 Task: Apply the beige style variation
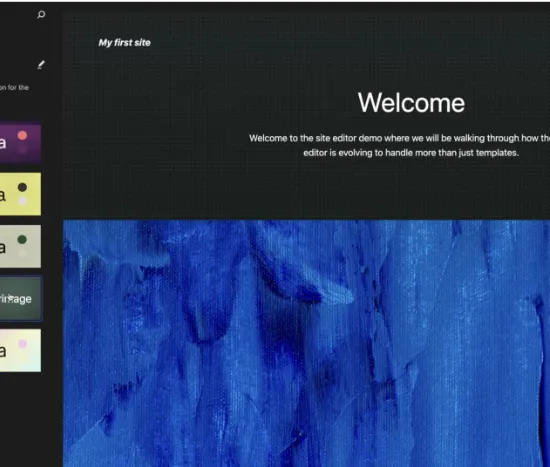(20, 246)
